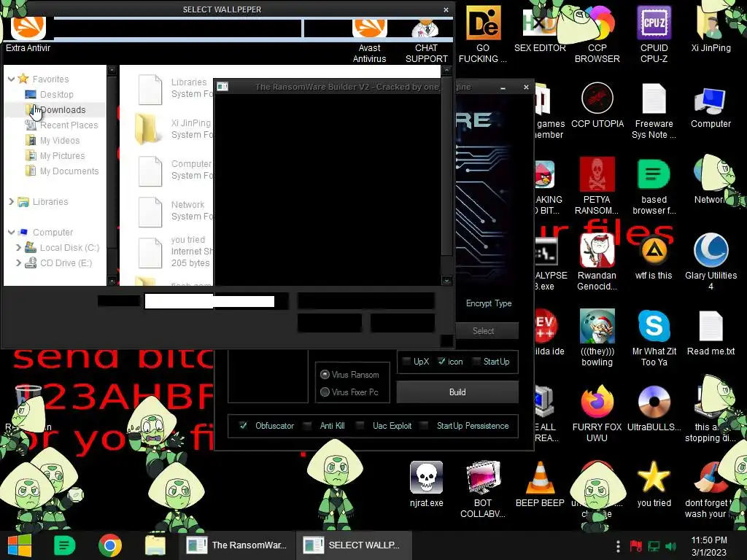Screen dimensions: 747x560
Task: Enable the Uac Exploit checkbox
Action: 360,425
